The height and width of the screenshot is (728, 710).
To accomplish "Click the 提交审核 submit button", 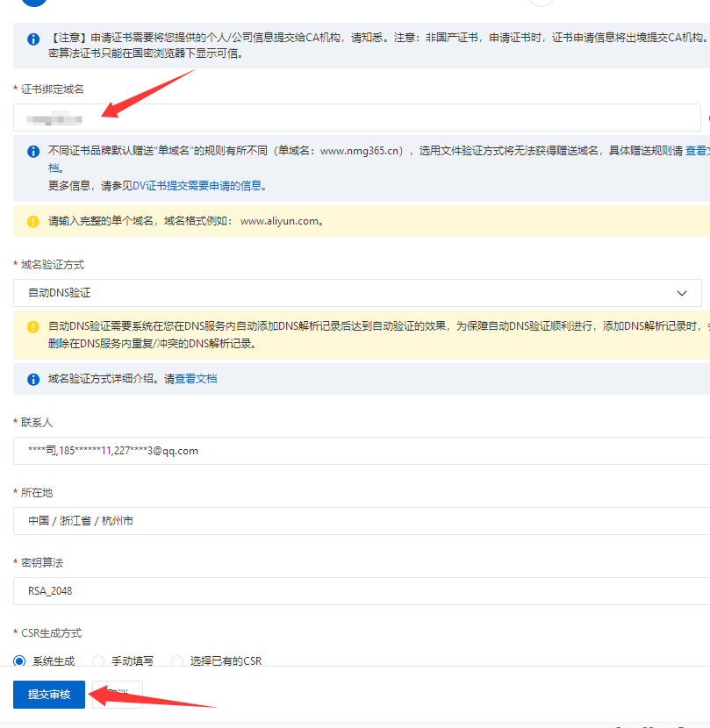I will 49,695.
